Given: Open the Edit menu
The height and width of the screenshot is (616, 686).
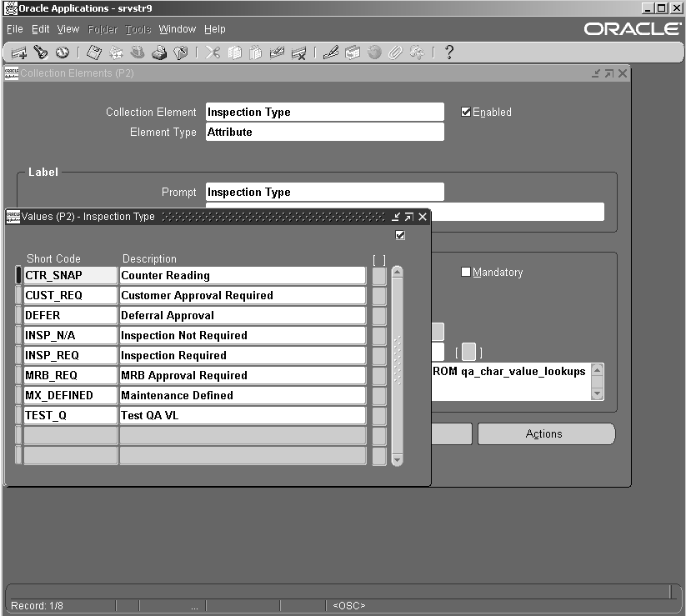Looking at the screenshot, I should (40, 29).
